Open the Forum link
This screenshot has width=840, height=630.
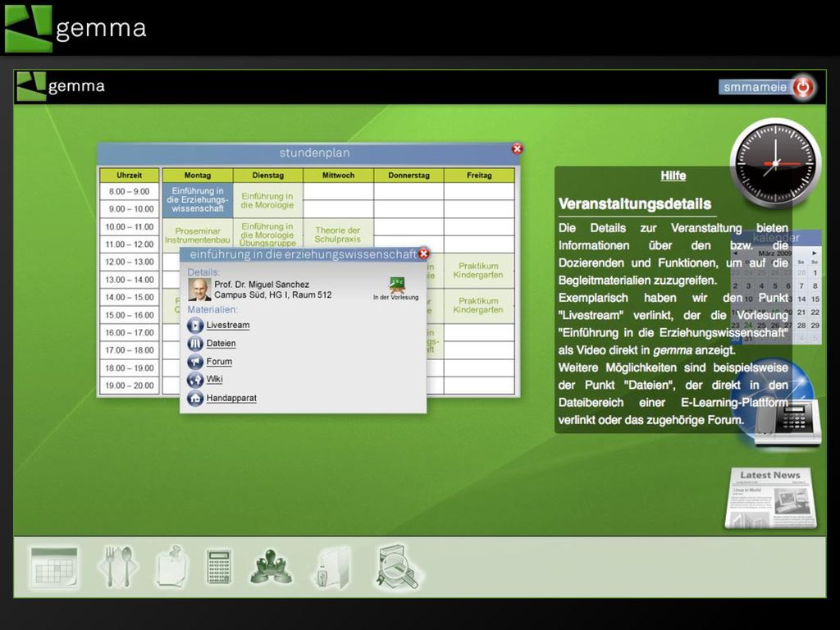pyautogui.click(x=219, y=362)
